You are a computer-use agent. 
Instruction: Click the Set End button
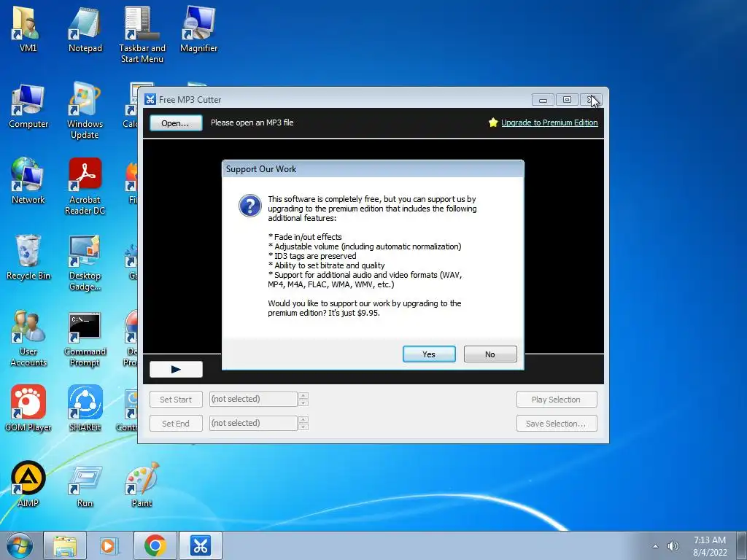(176, 423)
